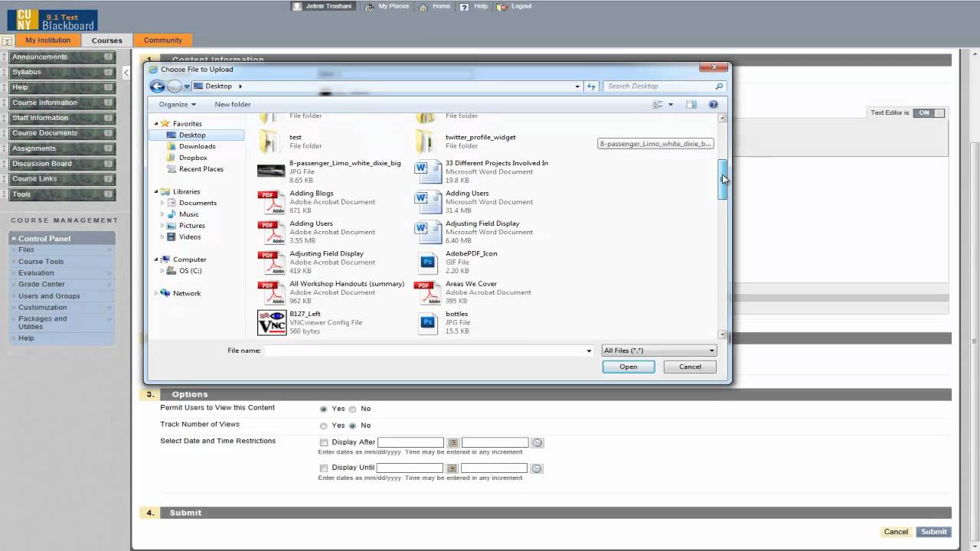
Task: Open the Organize dropdown menu
Action: pos(178,104)
